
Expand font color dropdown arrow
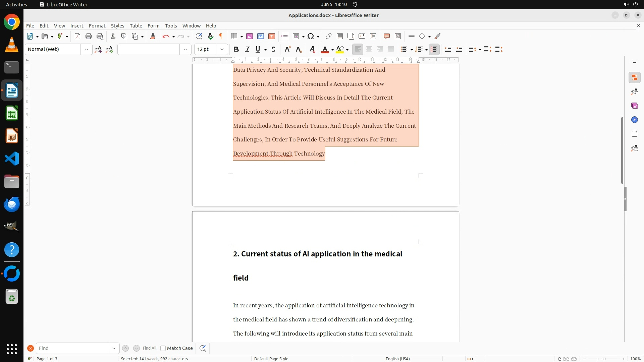(x=332, y=50)
